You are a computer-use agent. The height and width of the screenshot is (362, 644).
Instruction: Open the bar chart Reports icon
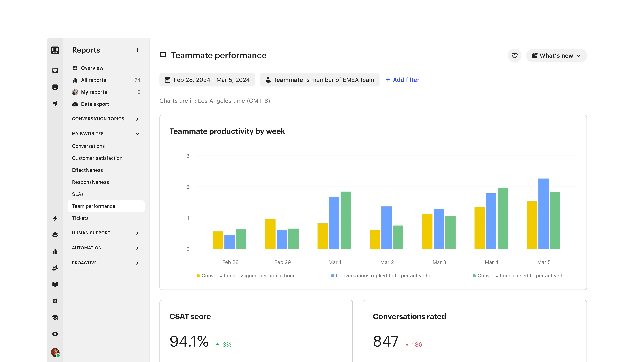click(55, 251)
